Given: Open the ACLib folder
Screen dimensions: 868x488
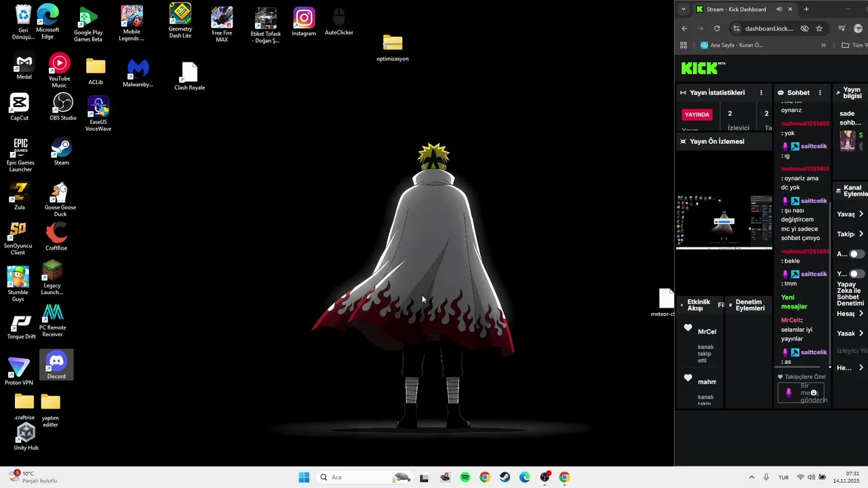Looking at the screenshot, I should click(96, 72).
